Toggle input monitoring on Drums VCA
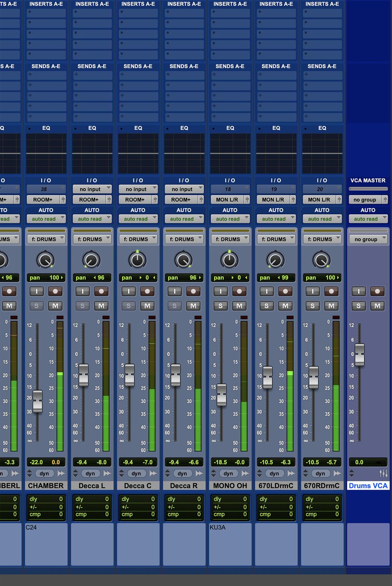This screenshot has width=392, height=586. tap(359, 291)
